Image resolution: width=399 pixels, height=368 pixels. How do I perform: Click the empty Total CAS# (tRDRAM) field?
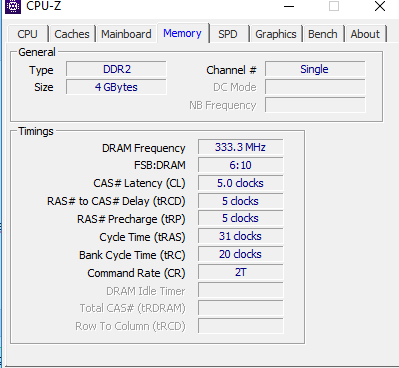tap(240, 308)
